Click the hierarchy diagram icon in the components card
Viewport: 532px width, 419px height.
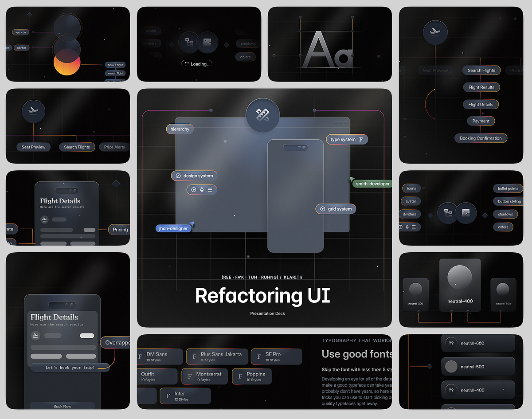tap(447, 213)
